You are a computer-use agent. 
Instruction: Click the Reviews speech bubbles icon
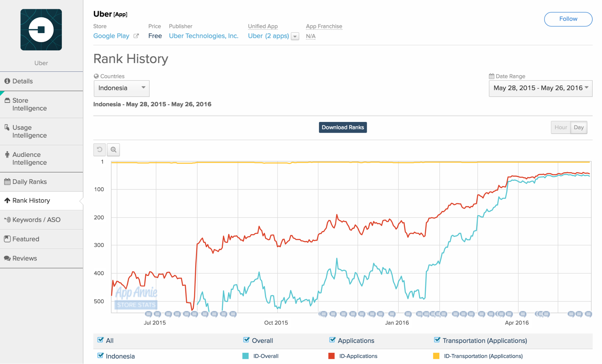(7, 258)
